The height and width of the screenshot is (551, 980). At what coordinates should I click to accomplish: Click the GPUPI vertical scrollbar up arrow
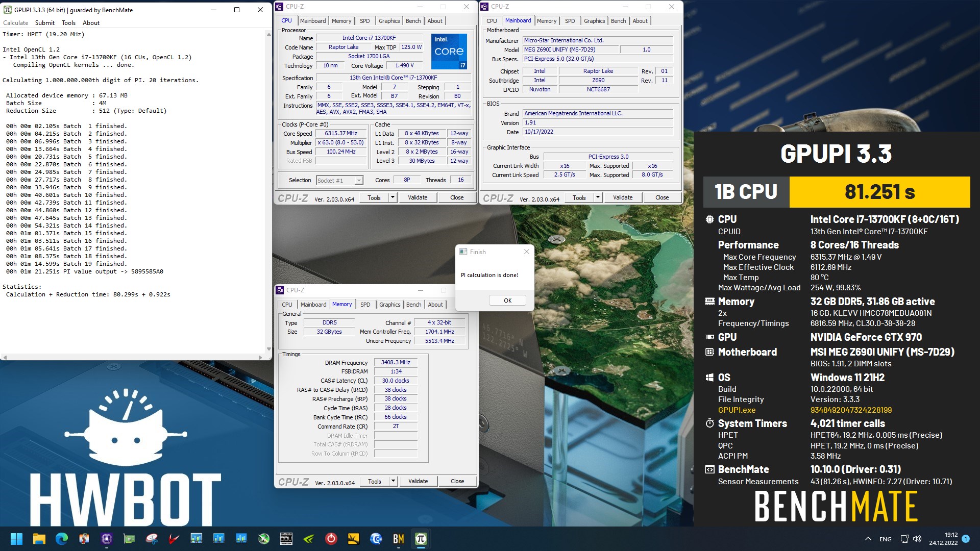pyautogui.click(x=268, y=34)
